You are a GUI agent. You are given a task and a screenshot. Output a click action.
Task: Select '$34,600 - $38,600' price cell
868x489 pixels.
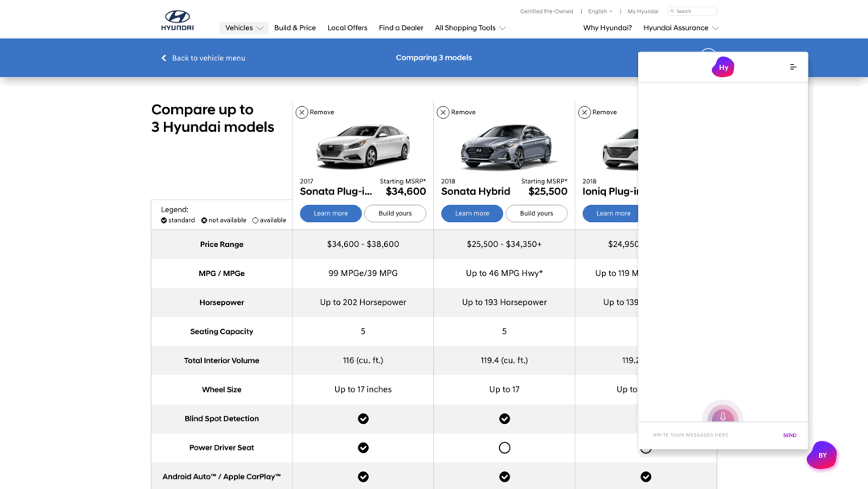(x=363, y=244)
